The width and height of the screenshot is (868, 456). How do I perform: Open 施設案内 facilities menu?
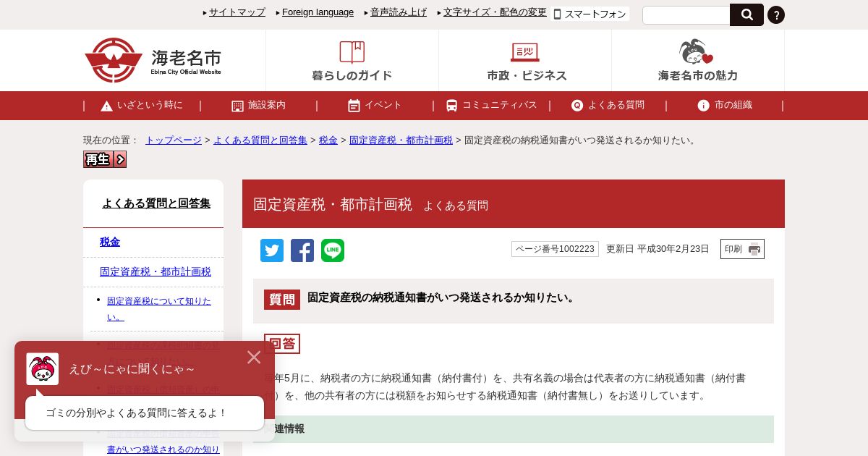[x=259, y=105]
